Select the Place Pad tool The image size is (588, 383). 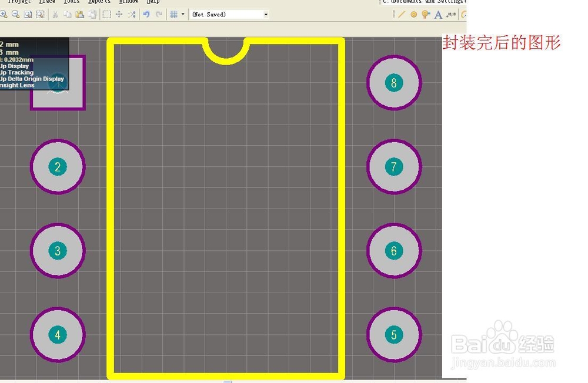point(413,15)
